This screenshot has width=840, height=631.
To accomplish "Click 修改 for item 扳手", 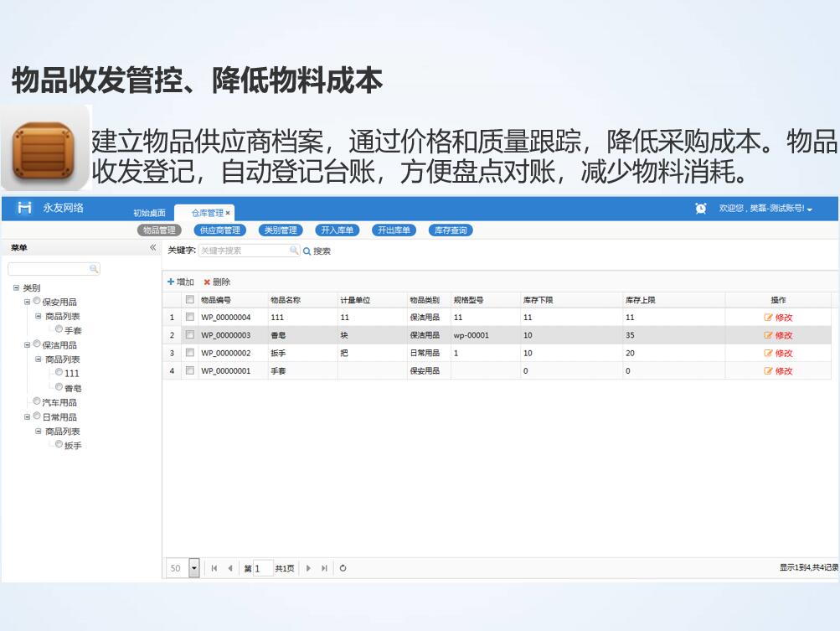I will [778, 354].
